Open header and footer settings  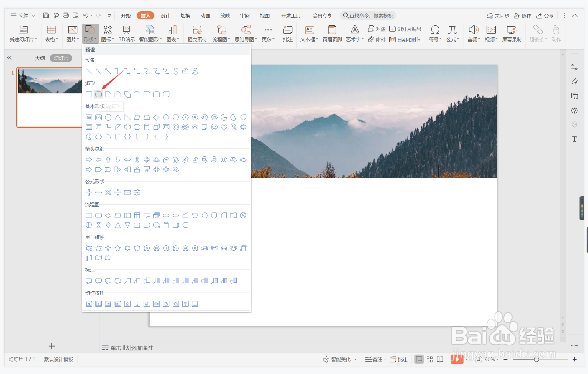click(332, 34)
